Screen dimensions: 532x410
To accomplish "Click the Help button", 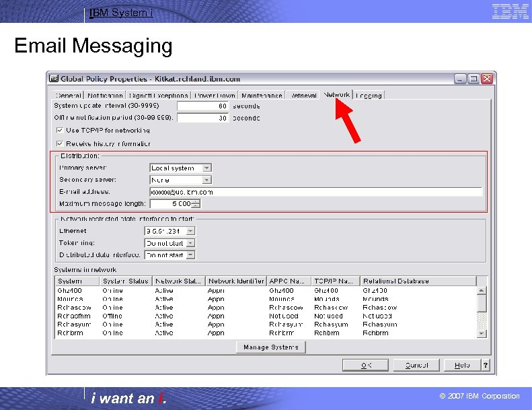I will [x=462, y=365].
